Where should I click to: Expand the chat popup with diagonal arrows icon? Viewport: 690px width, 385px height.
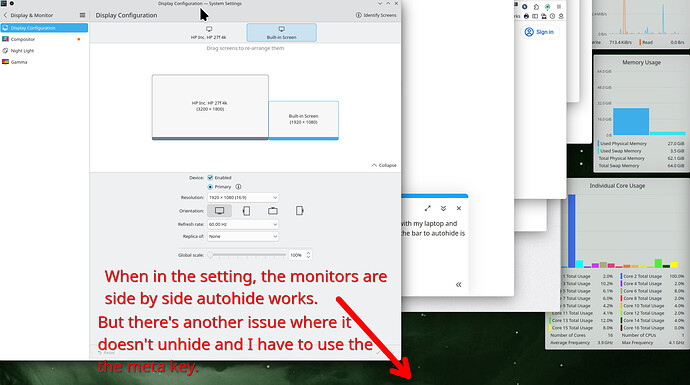click(427, 209)
